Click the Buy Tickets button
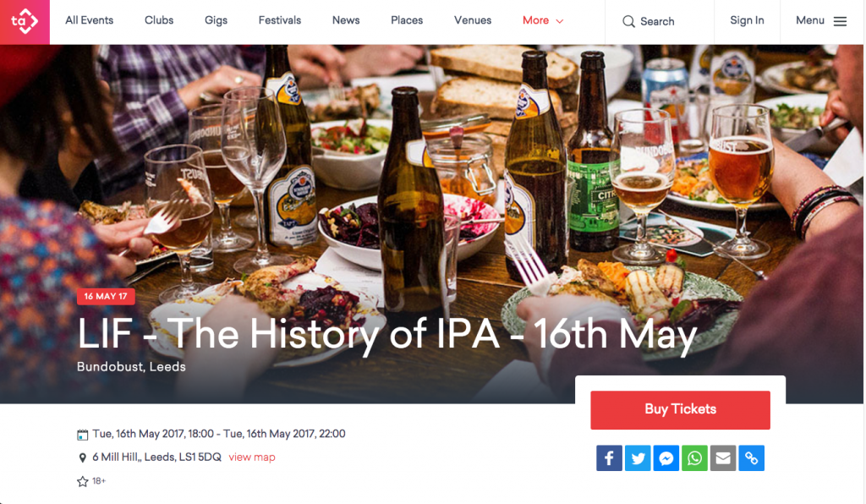This screenshot has width=866, height=504. click(x=681, y=409)
